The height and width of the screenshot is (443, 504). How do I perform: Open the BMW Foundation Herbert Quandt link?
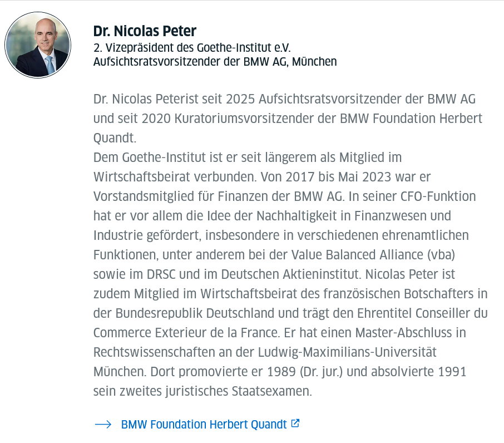point(204,424)
